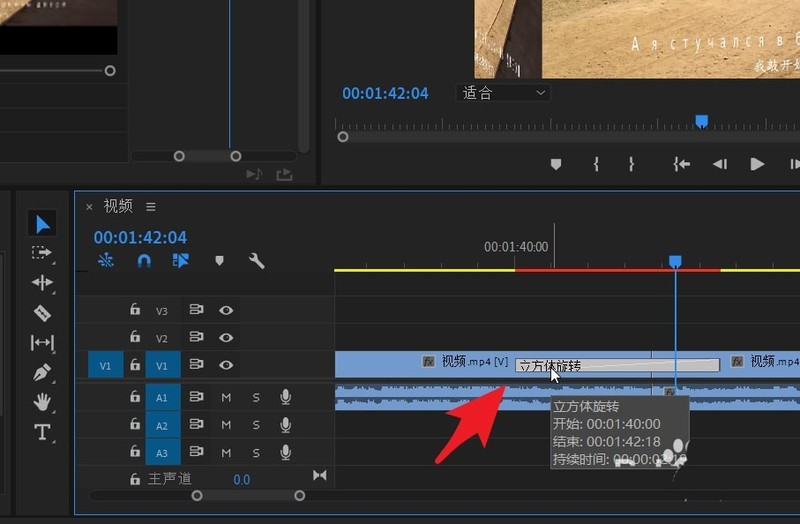
Task: Open timeline wrench display settings
Action: pyautogui.click(x=256, y=261)
